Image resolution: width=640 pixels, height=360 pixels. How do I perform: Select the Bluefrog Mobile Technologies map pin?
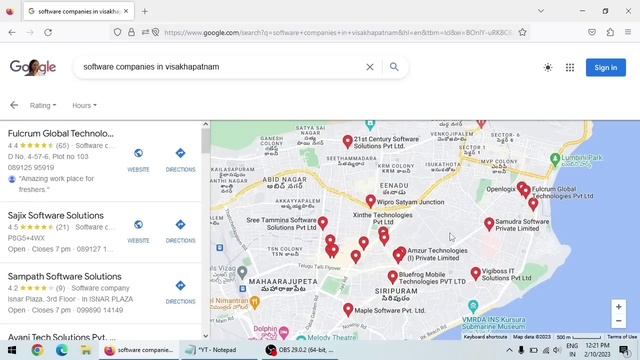tap(392, 276)
